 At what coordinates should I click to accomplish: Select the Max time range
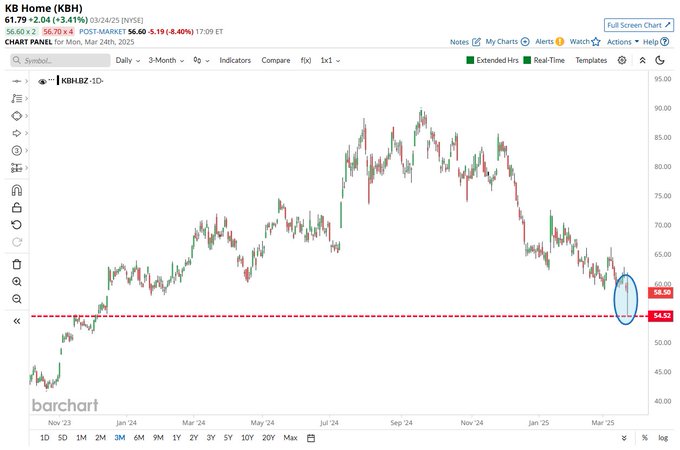pos(290,438)
